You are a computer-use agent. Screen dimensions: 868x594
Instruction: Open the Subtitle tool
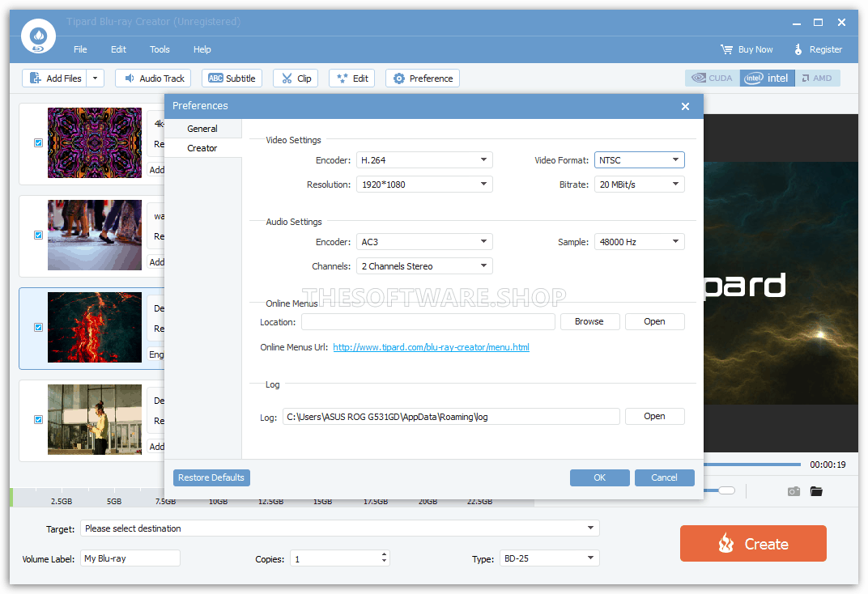pyautogui.click(x=232, y=78)
